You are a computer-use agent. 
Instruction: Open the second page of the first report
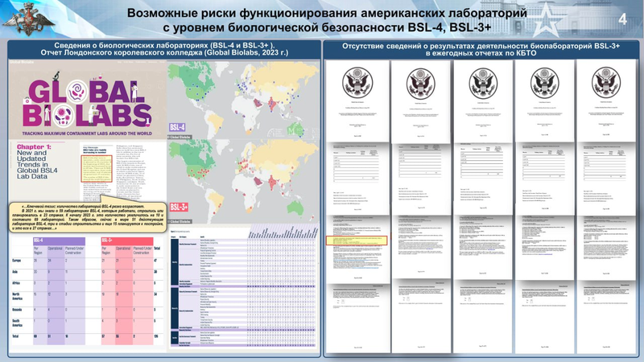point(357,177)
